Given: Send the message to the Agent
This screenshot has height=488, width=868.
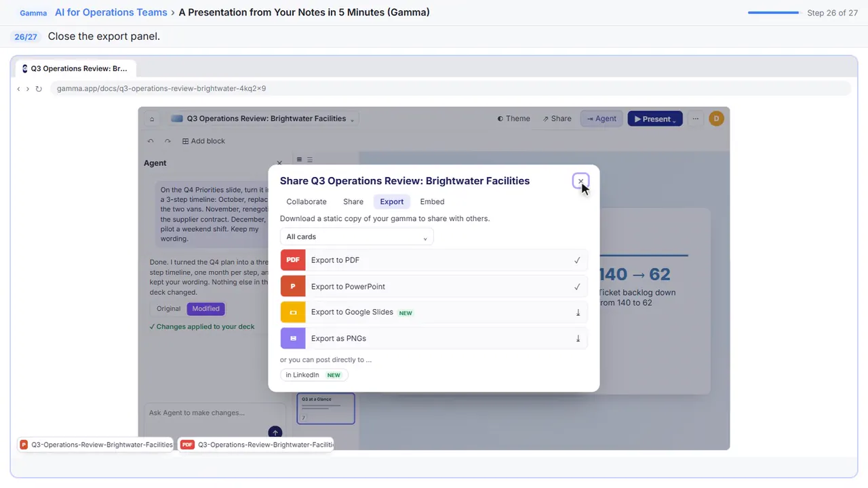Looking at the screenshot, I should [x=275, y=432].
